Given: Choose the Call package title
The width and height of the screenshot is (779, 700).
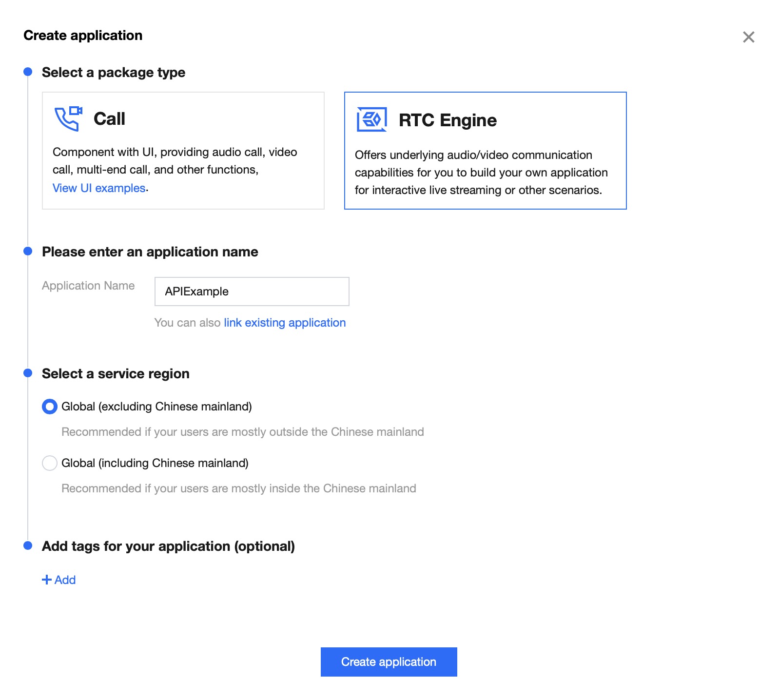Looking at the screenshot, I should pos(109,119).
